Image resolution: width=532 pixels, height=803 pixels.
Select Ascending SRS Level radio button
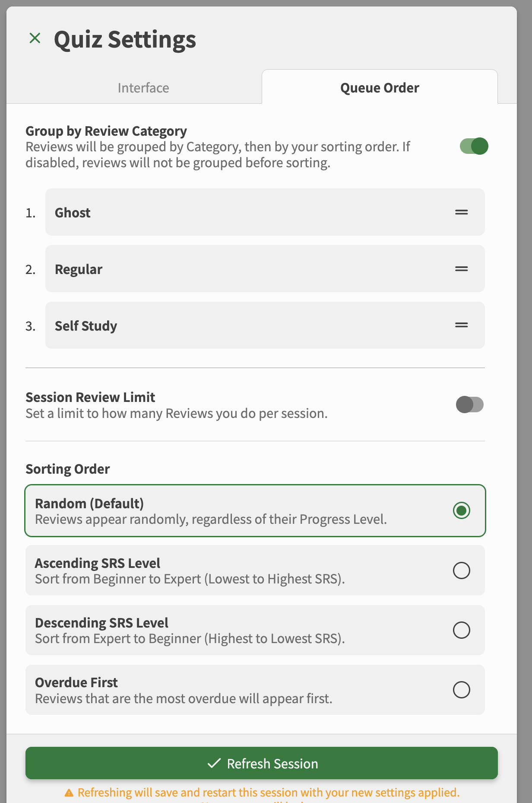coord(461,570)
